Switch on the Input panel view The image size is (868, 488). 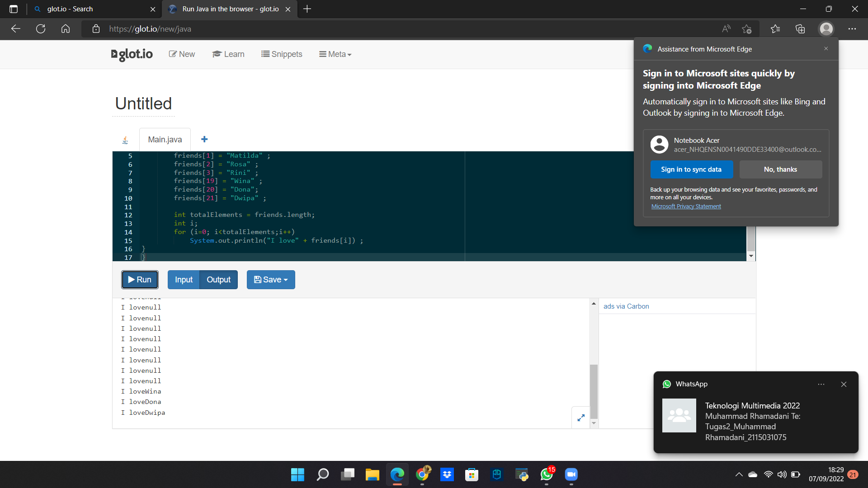183,279
